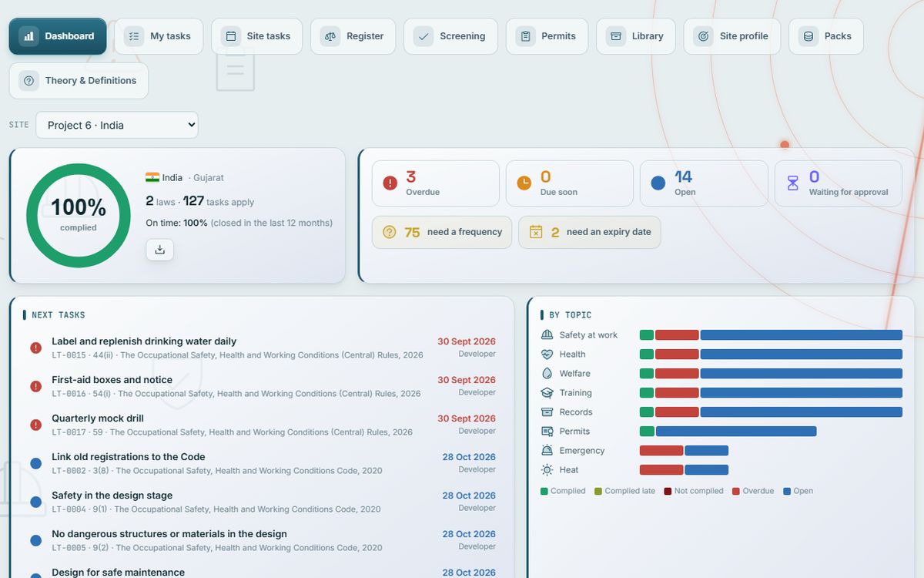924x578 pixels.
Task: Click the need a frequency question icon
Action: coord(390,232)
